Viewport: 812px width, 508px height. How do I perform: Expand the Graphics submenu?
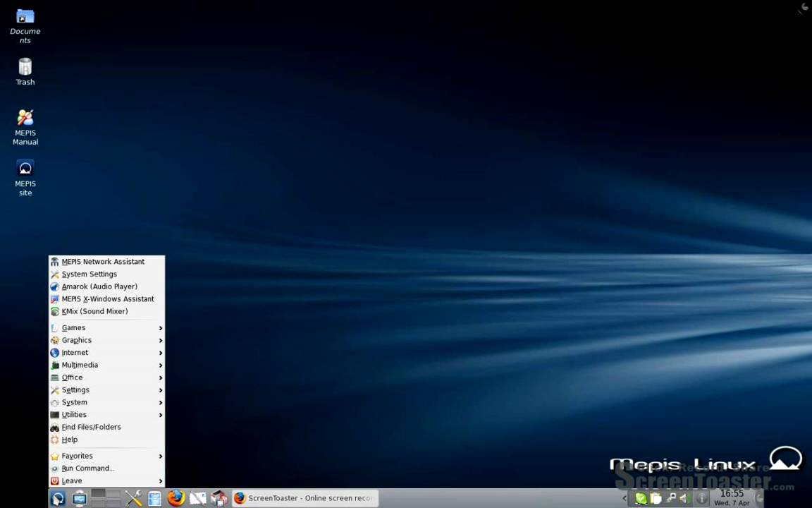pos(106,341)
